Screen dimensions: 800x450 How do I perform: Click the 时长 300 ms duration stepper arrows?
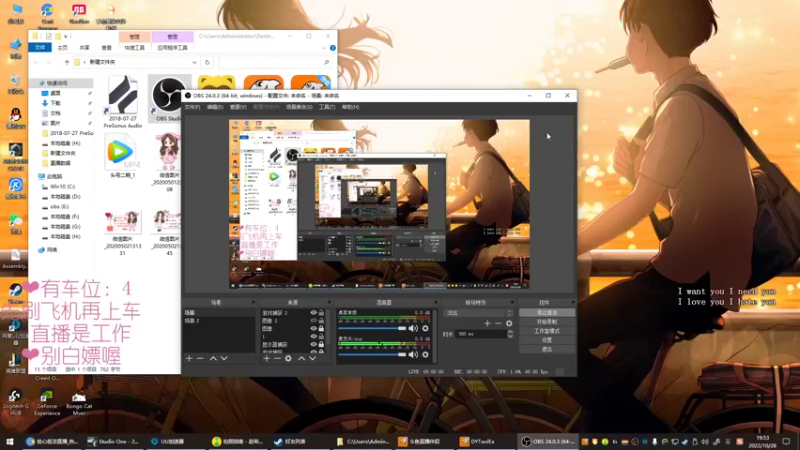510,334
